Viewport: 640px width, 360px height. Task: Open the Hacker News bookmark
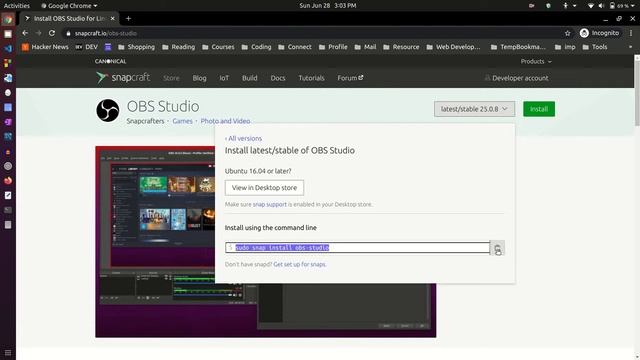click(45, 47)
